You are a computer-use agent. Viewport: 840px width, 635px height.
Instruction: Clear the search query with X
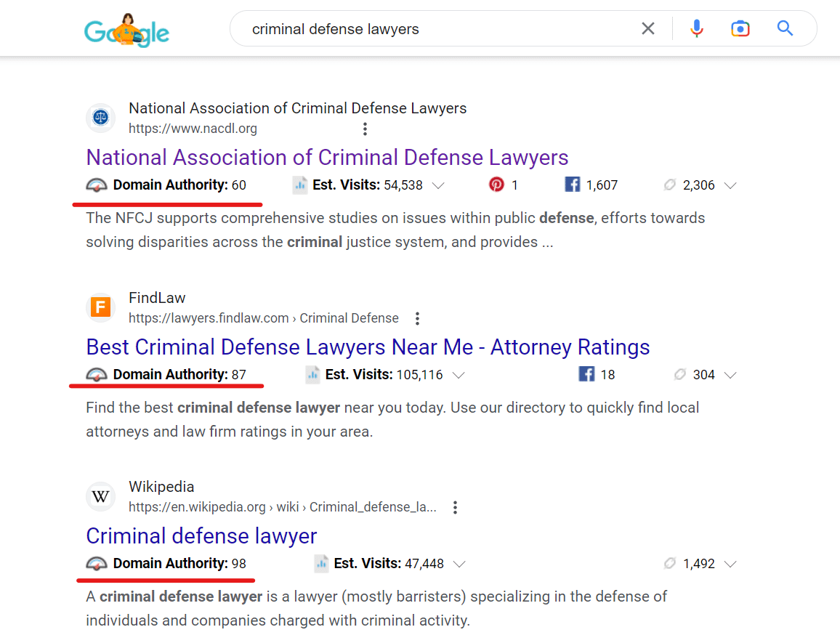click(648, 28)
